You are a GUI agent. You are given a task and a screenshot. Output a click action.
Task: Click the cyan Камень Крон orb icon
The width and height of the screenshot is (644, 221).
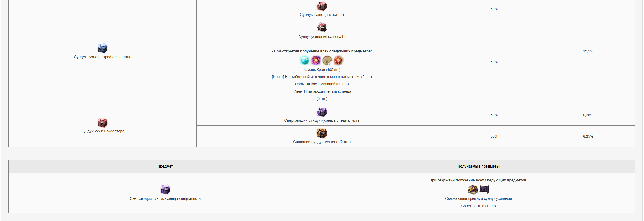(305, 60)
